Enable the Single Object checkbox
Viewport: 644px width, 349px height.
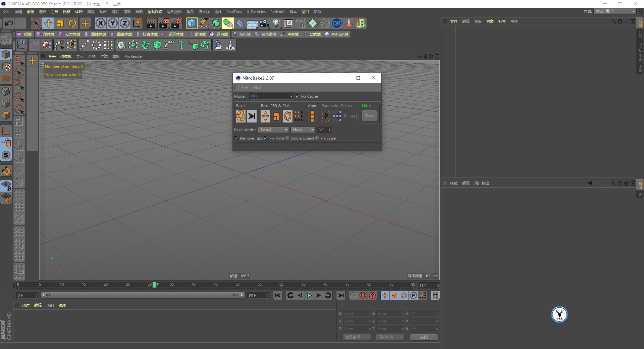click(287, 138)
